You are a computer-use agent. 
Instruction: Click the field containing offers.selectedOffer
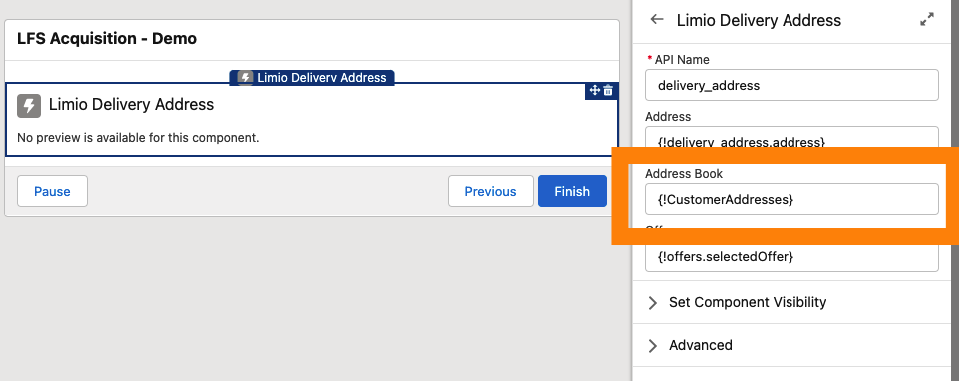click(x=791, y=257)
